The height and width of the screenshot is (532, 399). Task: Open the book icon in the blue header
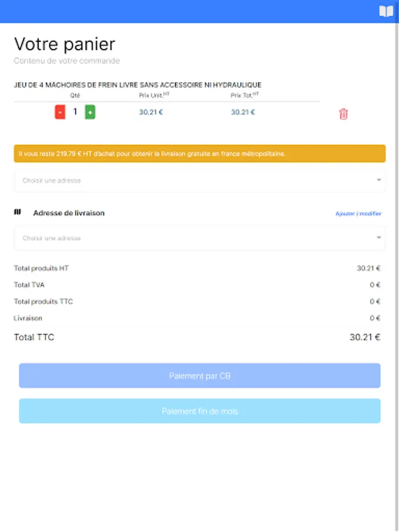386,11
